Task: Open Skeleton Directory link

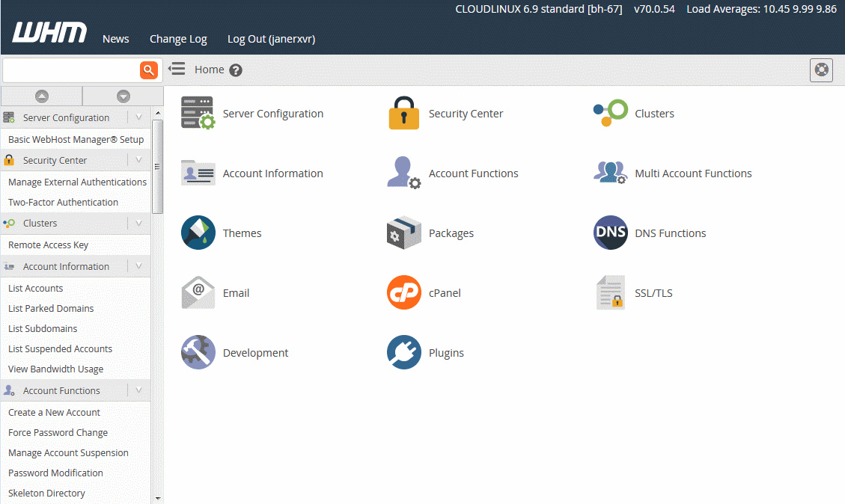Action: (46, 493)
